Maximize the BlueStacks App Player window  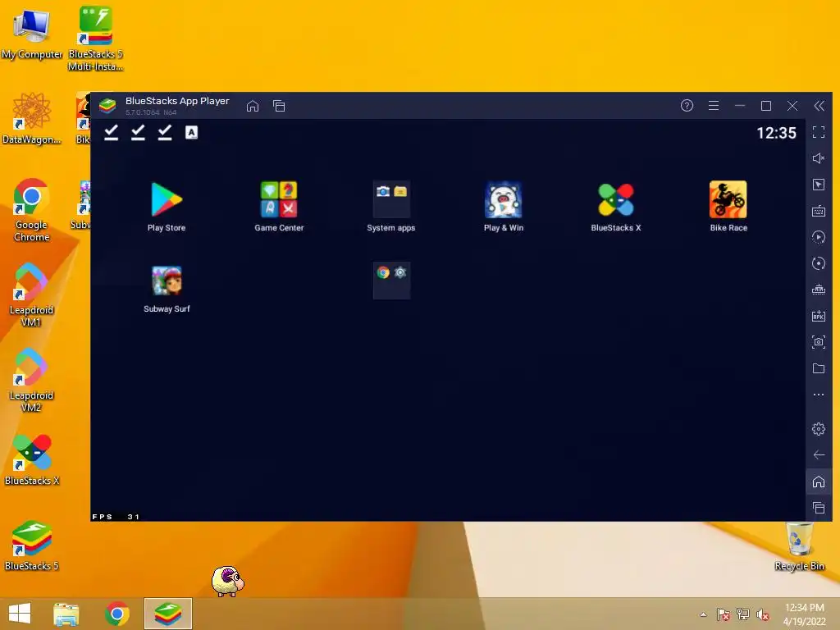pyautogui.click(x=766, y=106)
